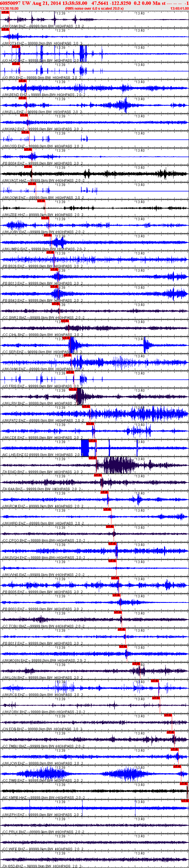
Task: Select the UW OT3 EHZ station label
Action: 42,43
